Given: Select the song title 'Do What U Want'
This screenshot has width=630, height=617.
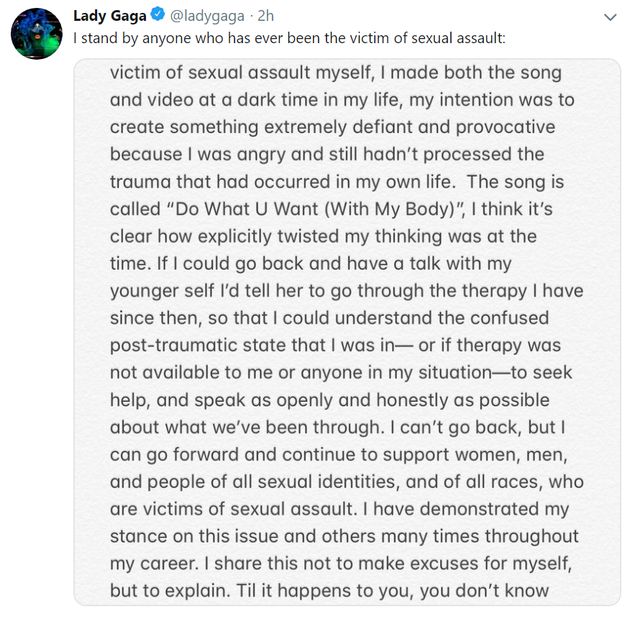Looking at the screenshot, I should click(x=248, y=209).
